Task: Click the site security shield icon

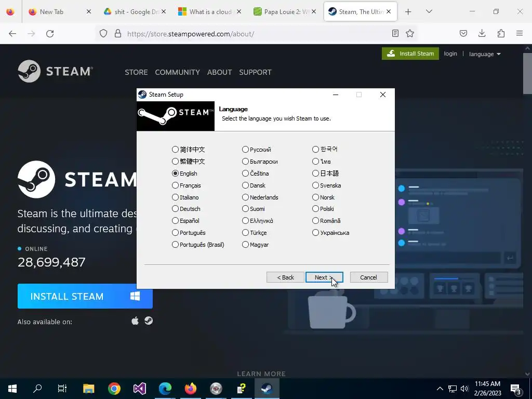Action: click(x=103, y=33)
